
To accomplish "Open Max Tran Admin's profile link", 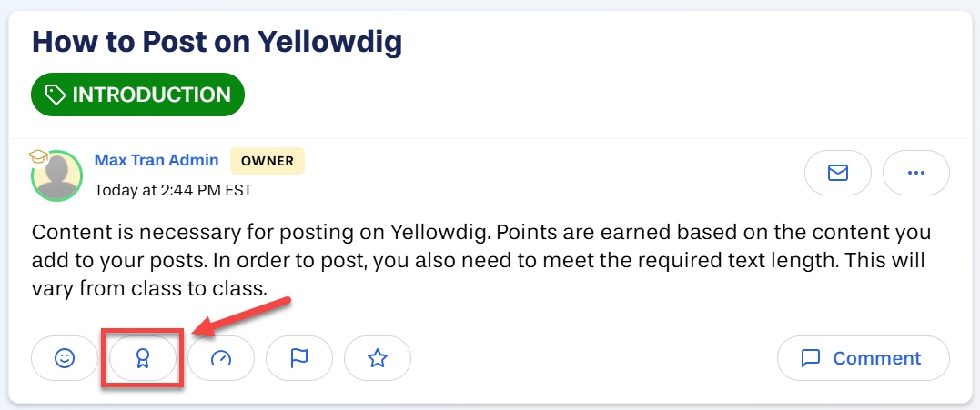I will (x=157, y=160).
